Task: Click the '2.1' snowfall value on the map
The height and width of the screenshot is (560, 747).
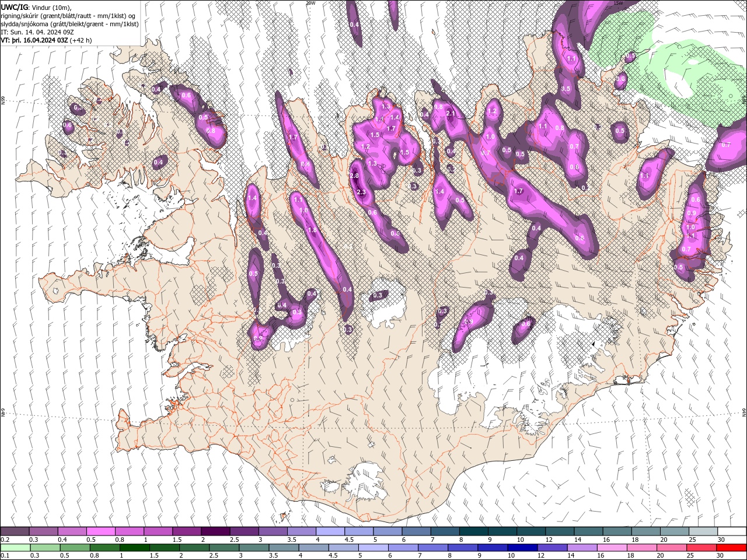Action: click(x=451, y=113)
